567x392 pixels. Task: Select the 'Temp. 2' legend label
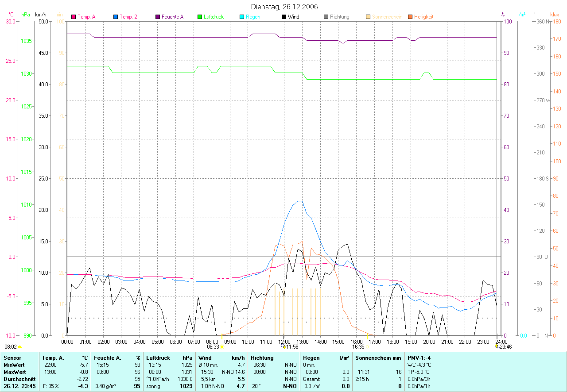click(128, 17)
